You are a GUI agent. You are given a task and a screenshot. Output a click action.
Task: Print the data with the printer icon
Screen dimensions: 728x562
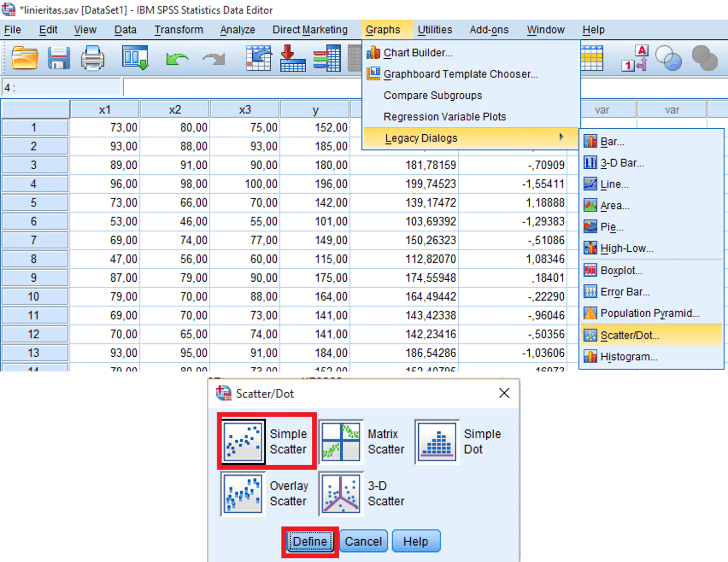(x=92, y=58)
